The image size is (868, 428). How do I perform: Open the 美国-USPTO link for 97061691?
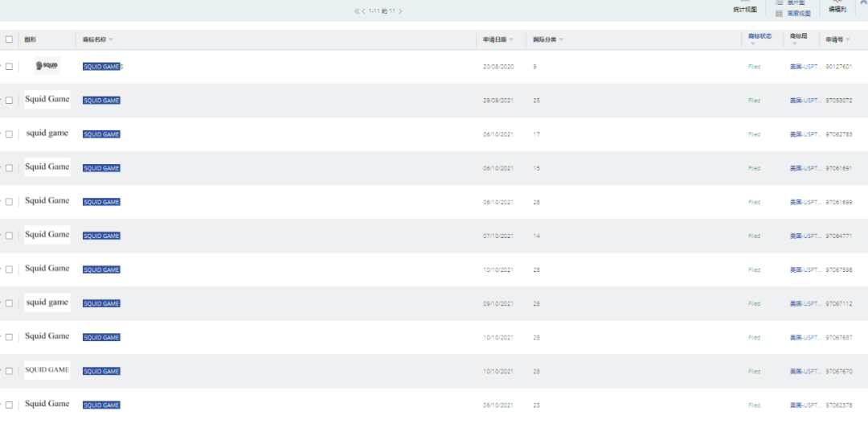coord(805,168)
